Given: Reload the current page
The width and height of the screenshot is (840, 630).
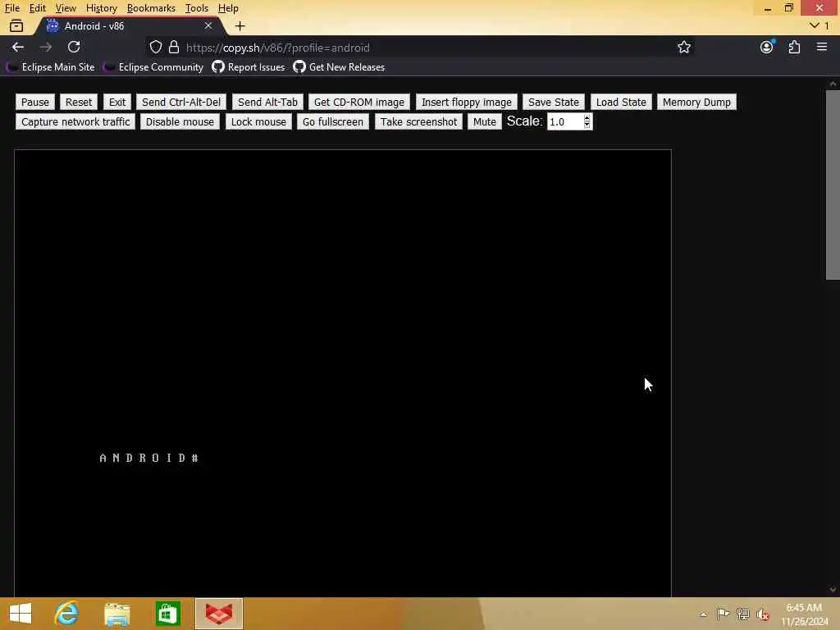Looking at the screenshot, I should pyautogui.click(x=74, y=47).
